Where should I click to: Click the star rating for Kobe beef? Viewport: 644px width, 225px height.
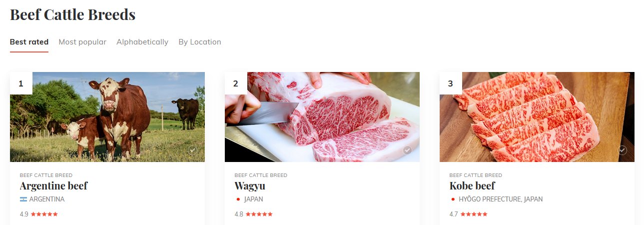(x=474, y=214)
